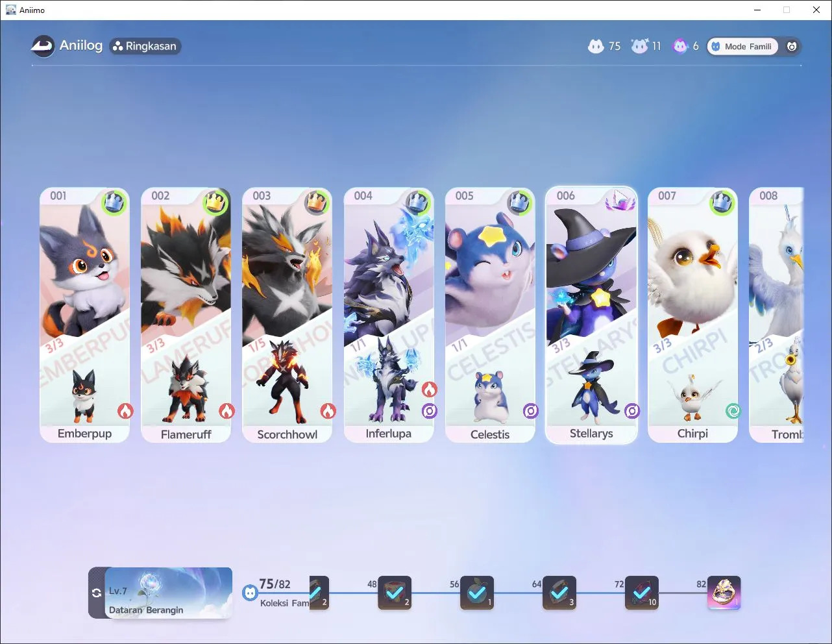The height and width of the screenshot is (644, 832).
Task: Click the reward milestone at 48 collected
Action: click(x=395, y=593)
